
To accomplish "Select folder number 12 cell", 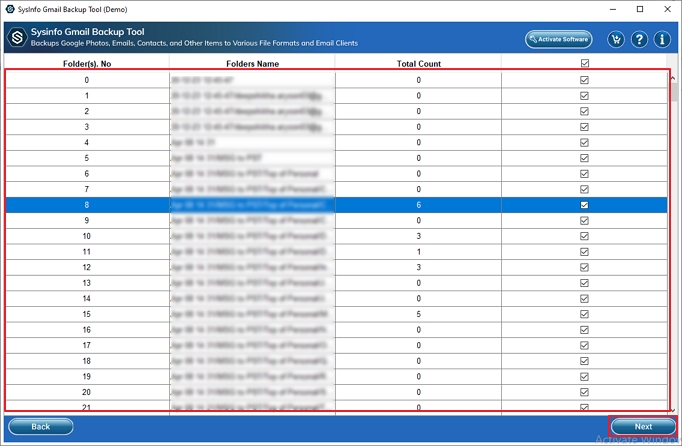I will click(87, 267).
